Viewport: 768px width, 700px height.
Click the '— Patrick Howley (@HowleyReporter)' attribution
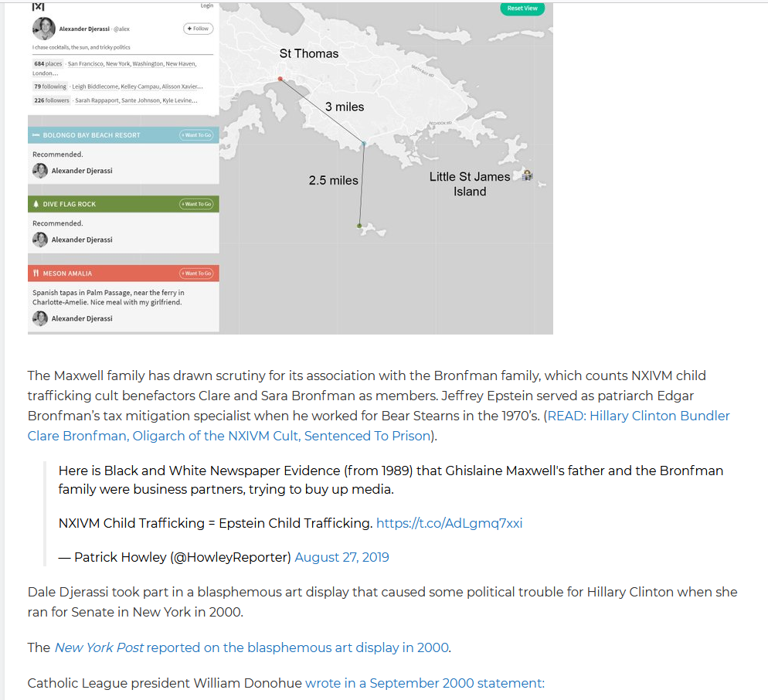coord(175,558)
